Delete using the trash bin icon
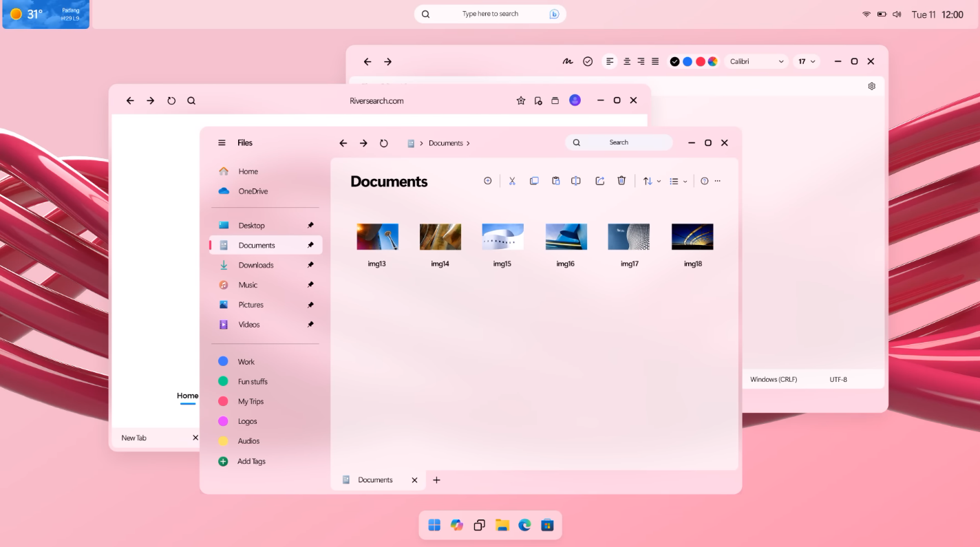Image resolution: width=980 pixels, height=547 pixels. pos(621,181)
